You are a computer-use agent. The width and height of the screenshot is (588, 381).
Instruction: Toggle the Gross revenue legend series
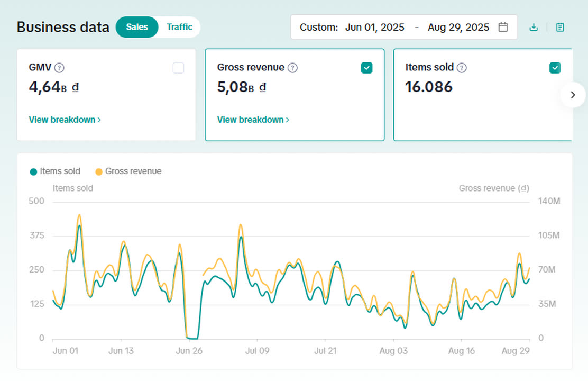[128, 171]
